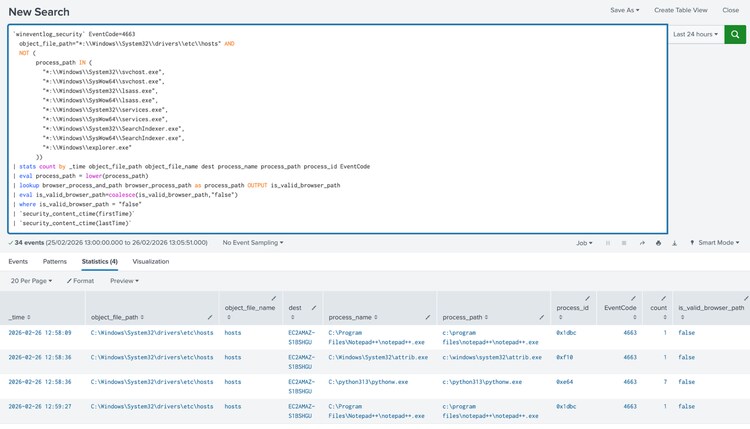The height and width of the screenshot is (429, 750).
Task: Click the Close button at top right
Action: pyautogui.click(x=730, y=10)
